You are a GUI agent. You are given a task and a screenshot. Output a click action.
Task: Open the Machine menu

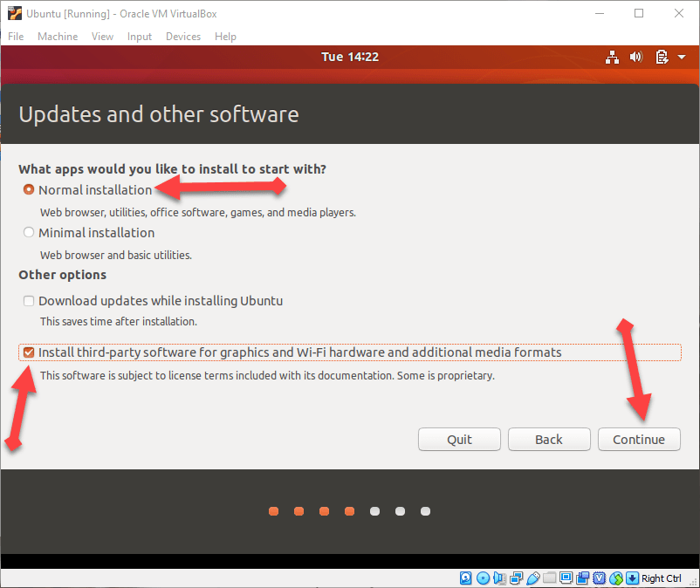[x=58, y=37]
